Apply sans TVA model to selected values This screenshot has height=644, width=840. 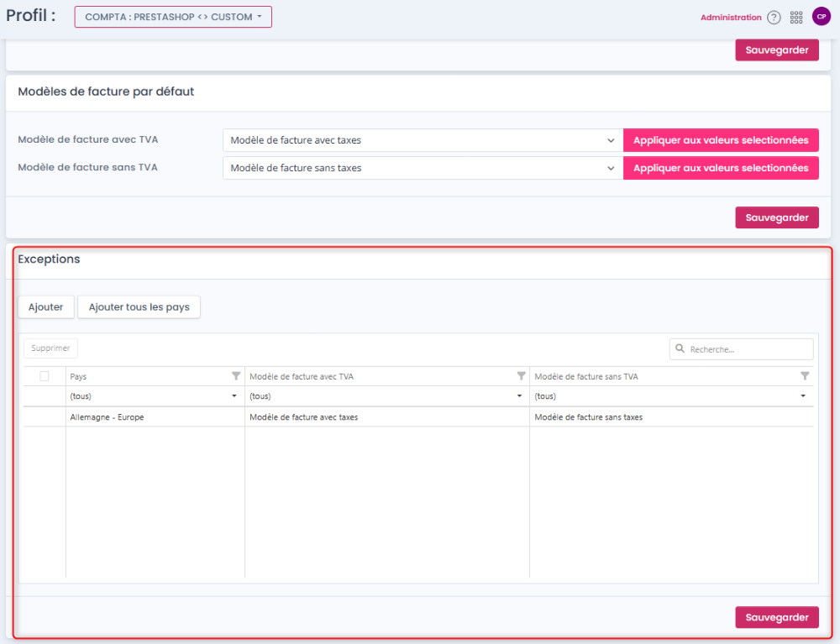(x=721, y=168)
